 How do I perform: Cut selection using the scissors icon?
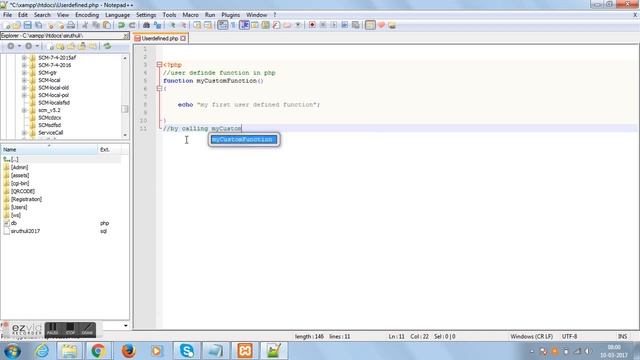pos(85,25)
